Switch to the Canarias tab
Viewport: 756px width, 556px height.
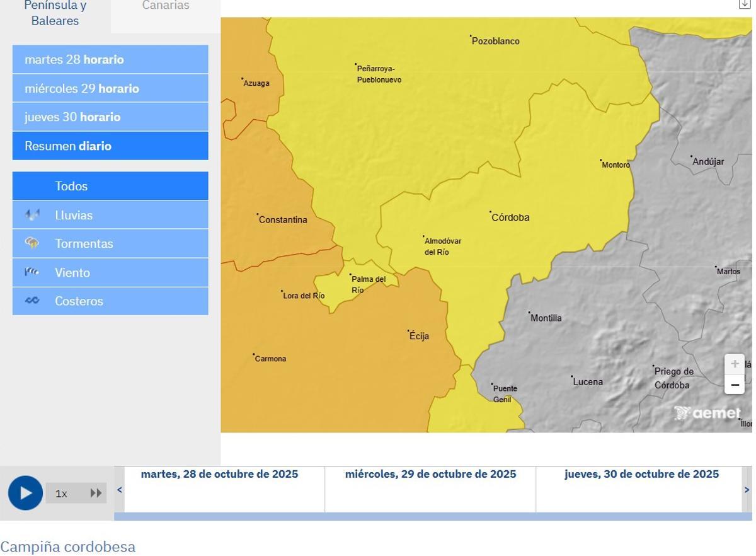click(165, 6)
